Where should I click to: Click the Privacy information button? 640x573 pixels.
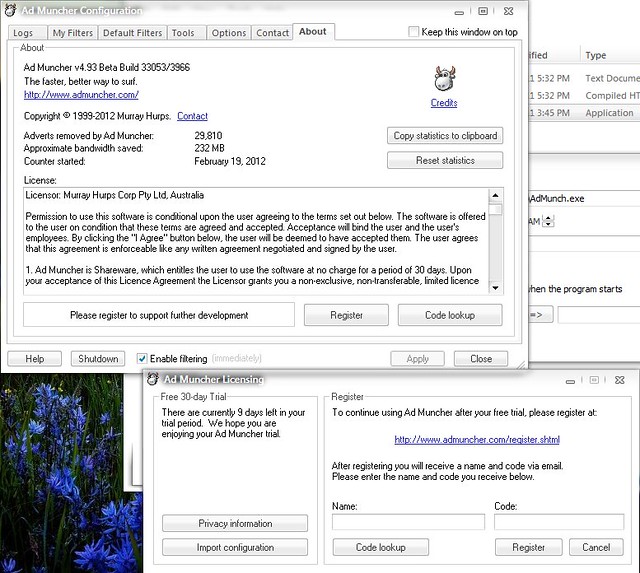coord(235,523)
